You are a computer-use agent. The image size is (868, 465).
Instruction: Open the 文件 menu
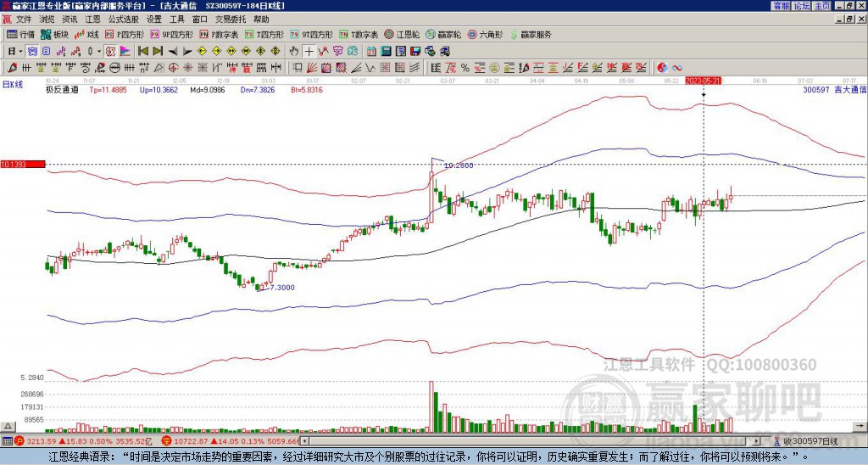23,20
